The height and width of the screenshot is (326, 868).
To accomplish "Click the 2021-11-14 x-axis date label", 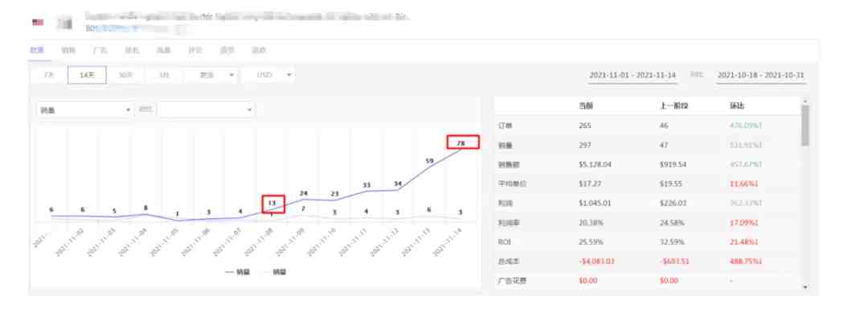I will (x=448, y=241).
